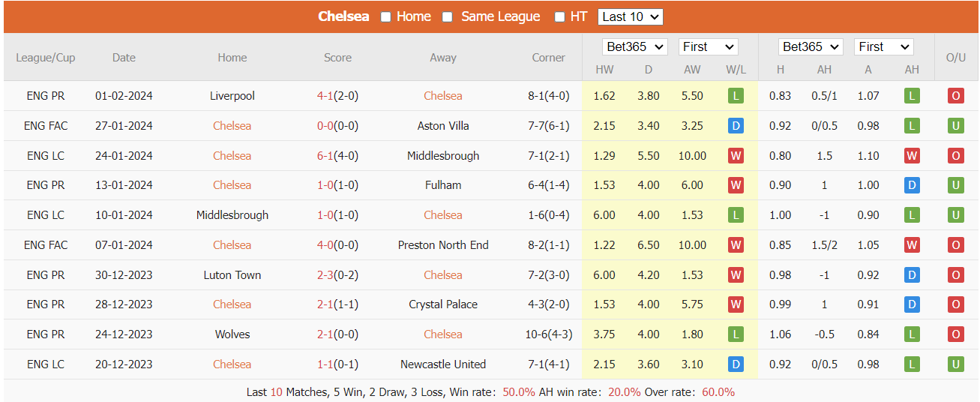Click the blue D badge for Aston Villa match

tap(736, 126)
